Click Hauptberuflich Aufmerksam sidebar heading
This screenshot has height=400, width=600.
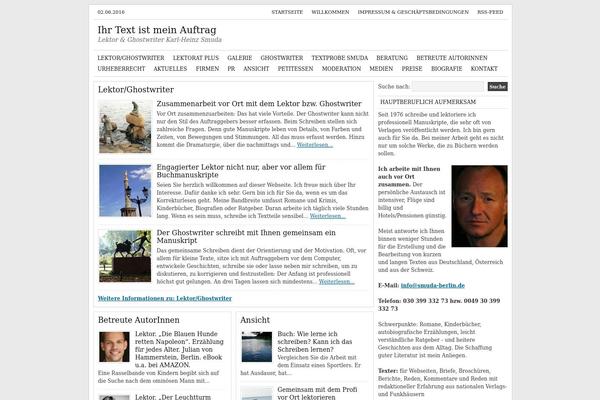pos(428,102)
